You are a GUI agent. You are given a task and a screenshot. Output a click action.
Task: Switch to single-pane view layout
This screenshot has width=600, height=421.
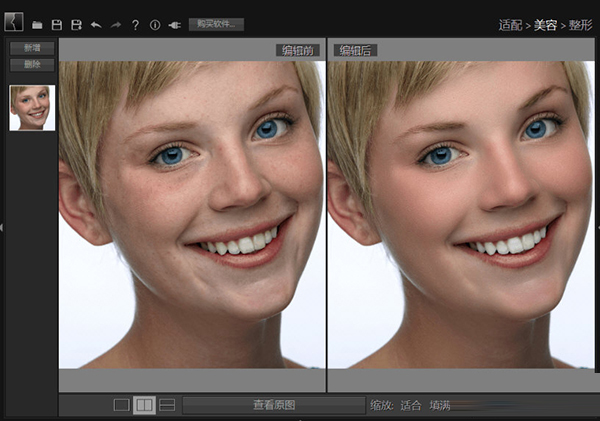coord(121,405)
